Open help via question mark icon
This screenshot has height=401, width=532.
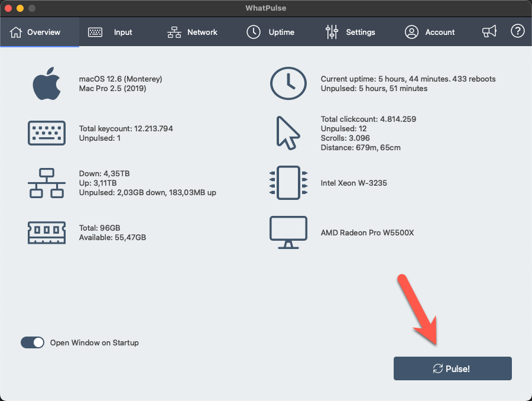click(x=517, y=31)
